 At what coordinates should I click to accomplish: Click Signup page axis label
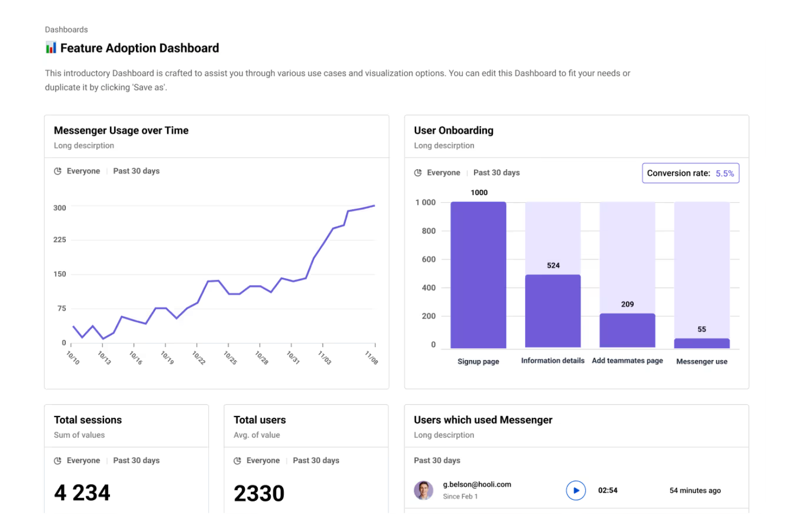point(478,362)
